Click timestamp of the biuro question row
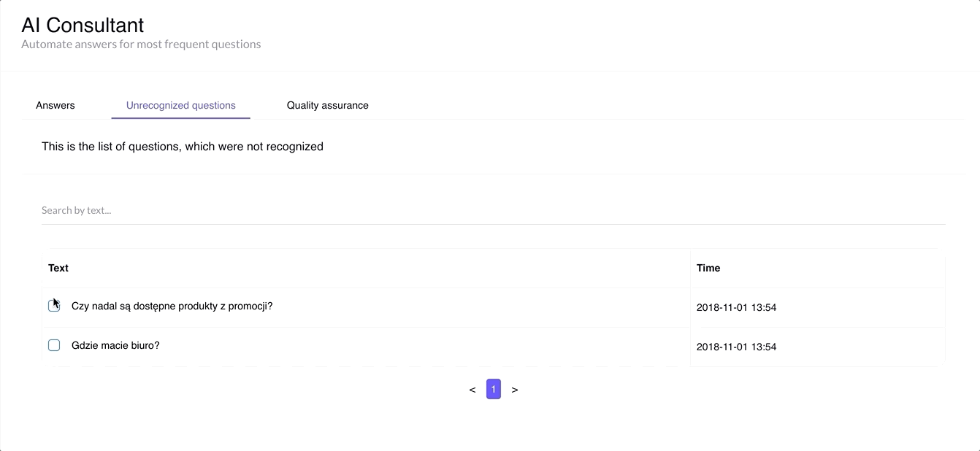This screenshot has width=980, height=451. point(736,347)
